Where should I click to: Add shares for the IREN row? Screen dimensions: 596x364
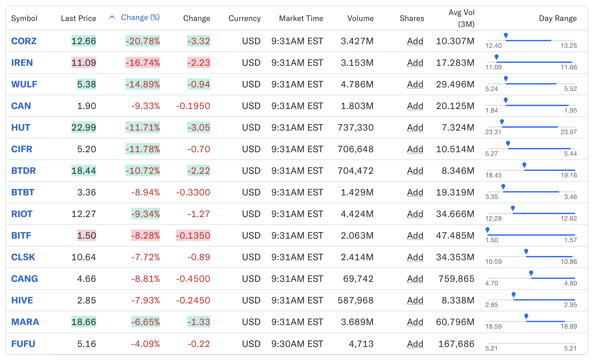[x=415, y=63]
